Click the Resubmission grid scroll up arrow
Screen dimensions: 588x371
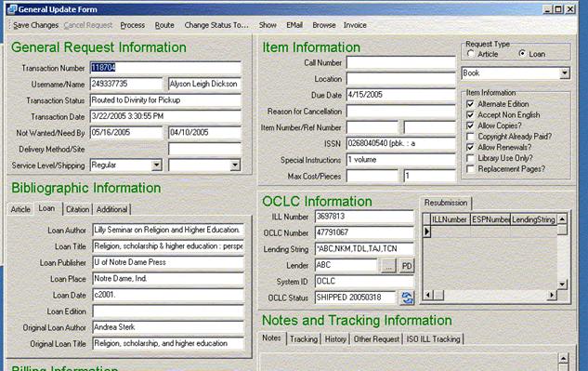pyautogui.click(x=562, y=219)
